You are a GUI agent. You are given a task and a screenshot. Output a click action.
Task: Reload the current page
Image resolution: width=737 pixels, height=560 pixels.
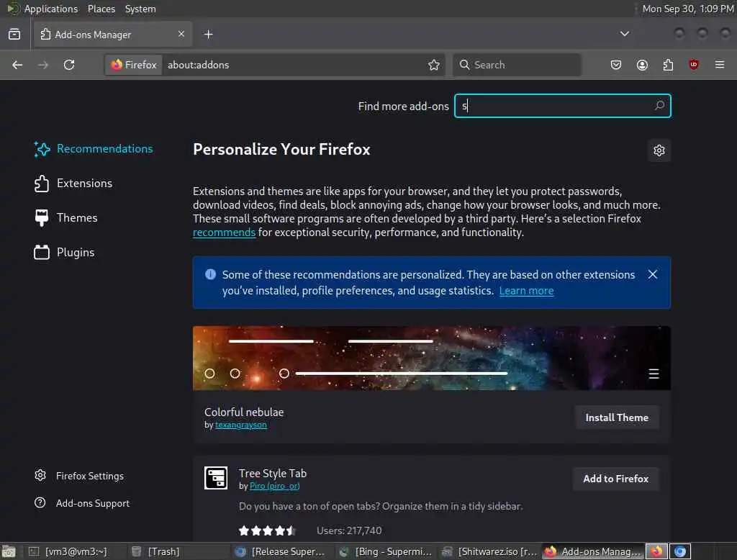click(69, 65)
